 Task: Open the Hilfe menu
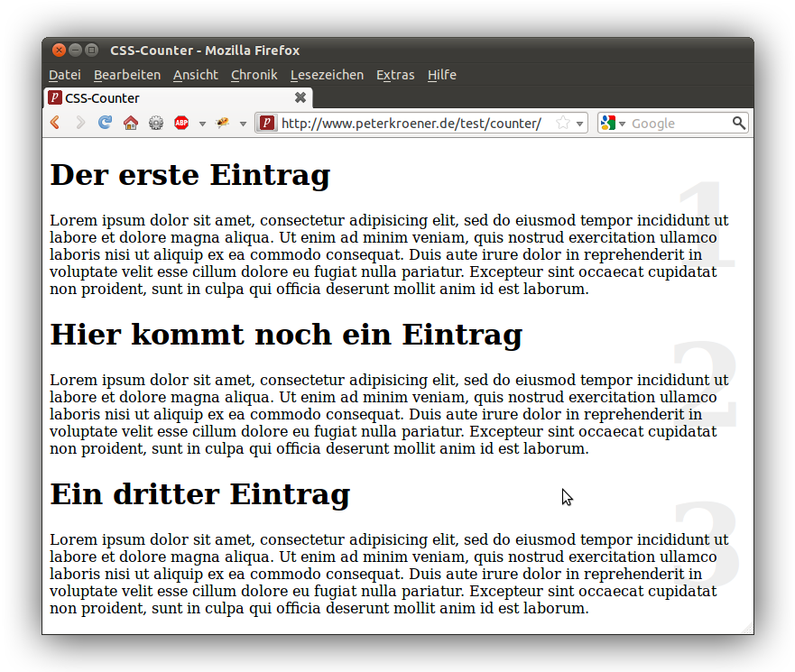(441, 75)
